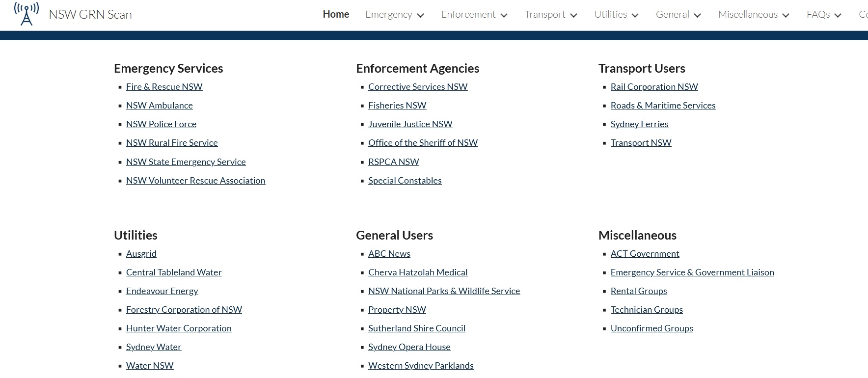Visit Office of the Sheriff of NSW
868x378 pixels.
(x=423, y=143)
